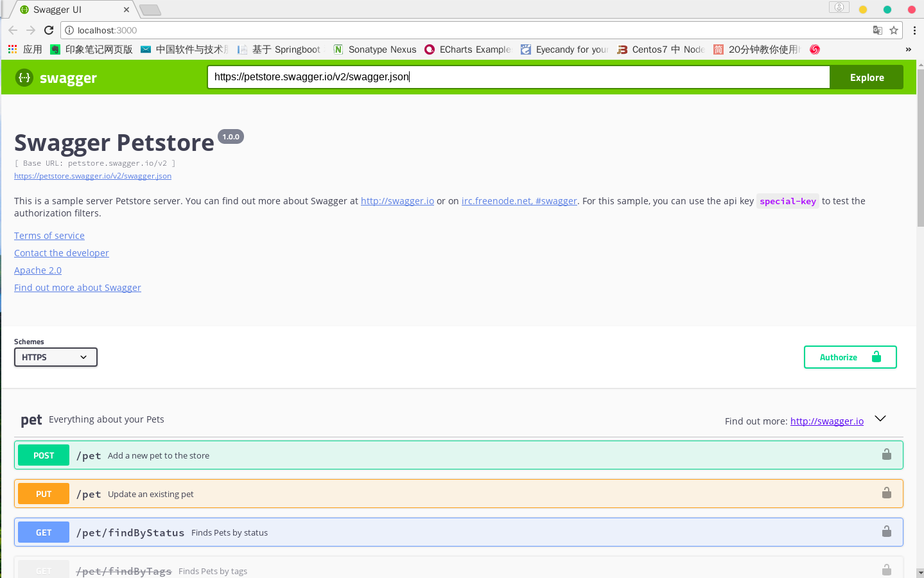
Task: Click the scrollbar down arrow
Action: point(920,572)
